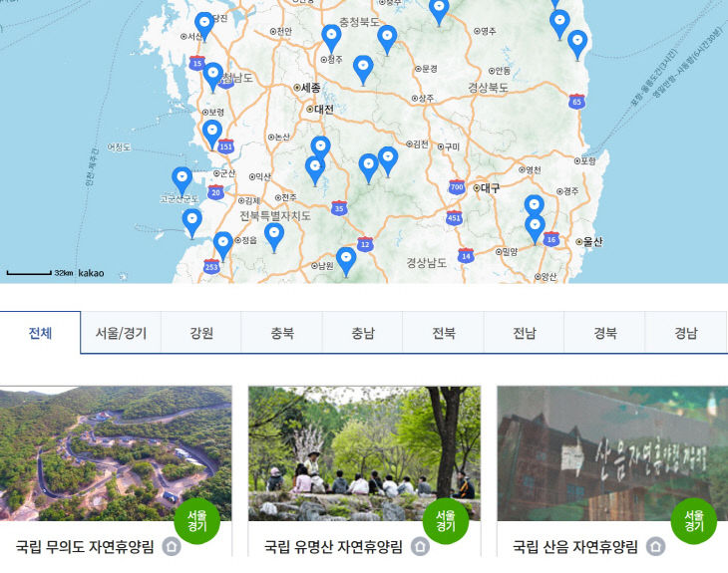Screen dimensions: 728x573
Task: Open the marker between 청주 and 문경
Action: [x=363, y=69]
